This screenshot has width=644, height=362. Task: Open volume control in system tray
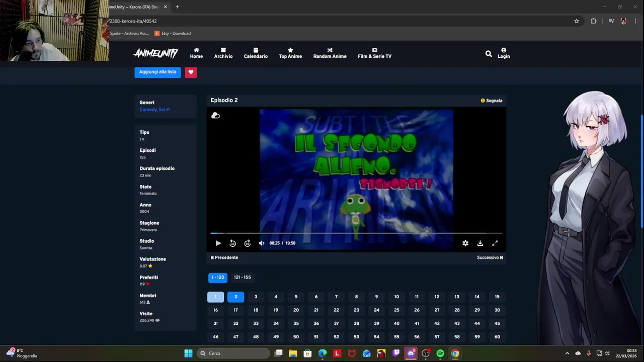[x=607, y=353]
